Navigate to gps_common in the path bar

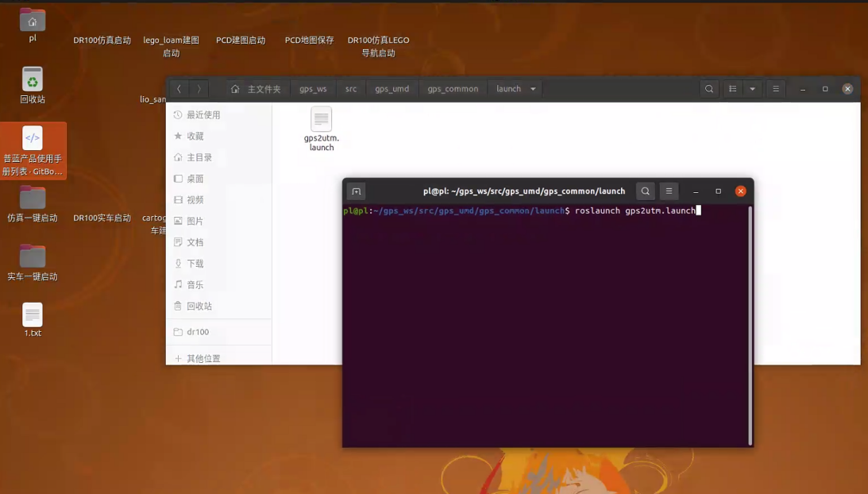(453, 89)
